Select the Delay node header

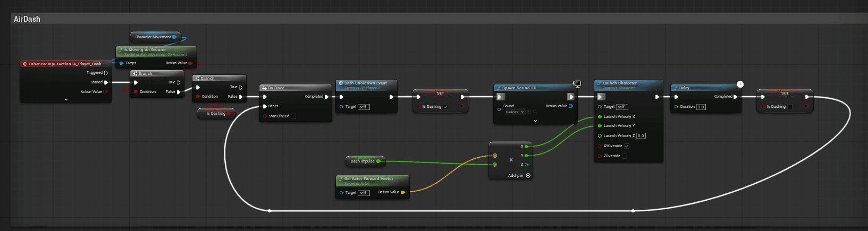[x=706, y=88]
